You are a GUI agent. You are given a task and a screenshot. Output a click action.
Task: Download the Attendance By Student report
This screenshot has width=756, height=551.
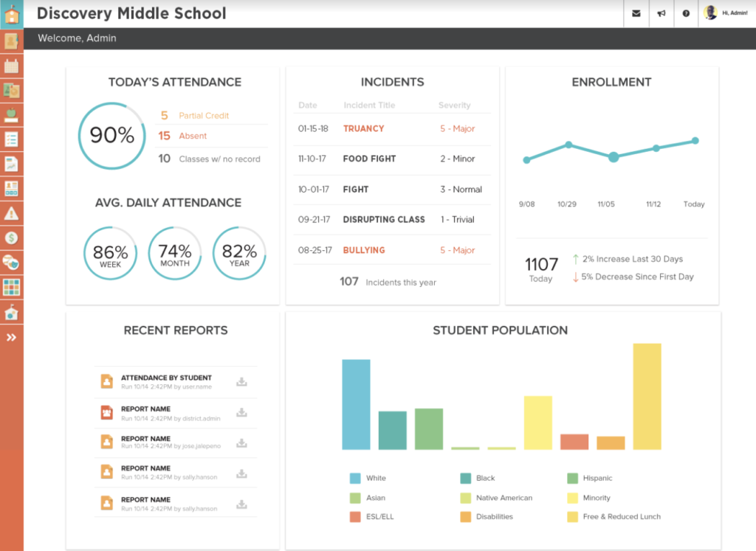tap(241, 381)
